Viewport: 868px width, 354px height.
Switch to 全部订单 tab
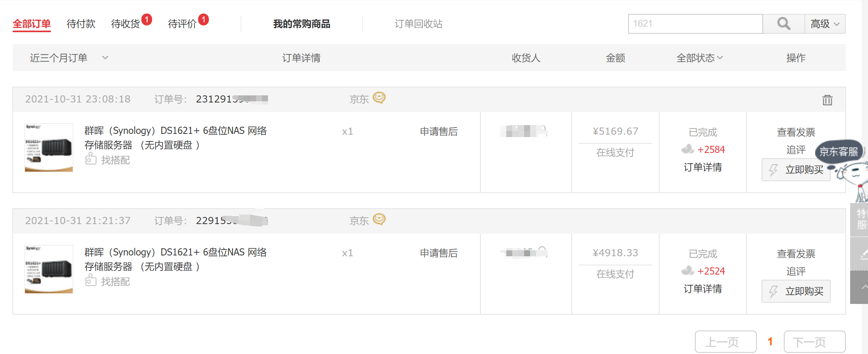[x=32, y=24]
